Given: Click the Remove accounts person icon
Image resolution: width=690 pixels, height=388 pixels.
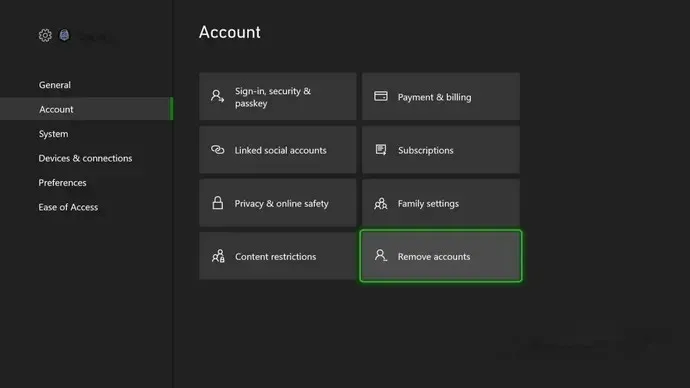Looking at the screenshot, I should point(381,255).
